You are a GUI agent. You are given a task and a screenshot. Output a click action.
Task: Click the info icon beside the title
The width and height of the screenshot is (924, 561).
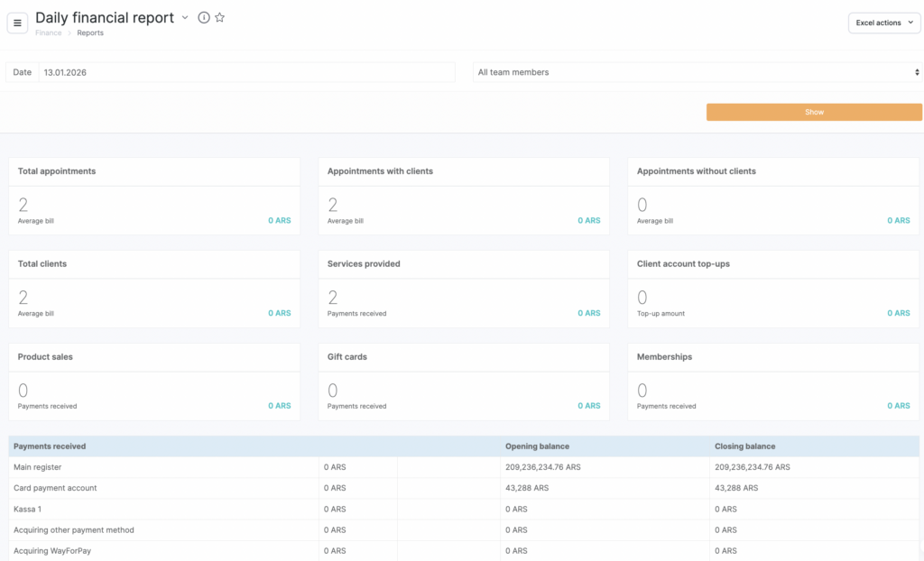(x=204, y=18)
